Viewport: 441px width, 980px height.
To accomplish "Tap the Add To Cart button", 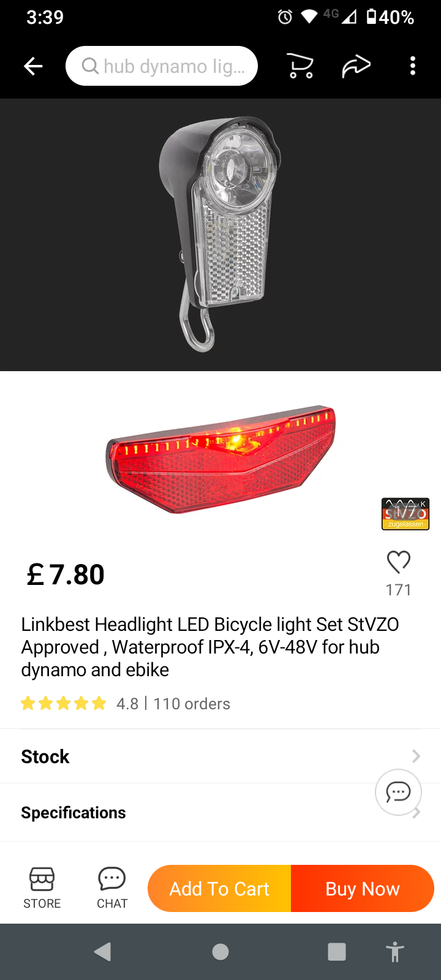I will click(x=219, y=889).
